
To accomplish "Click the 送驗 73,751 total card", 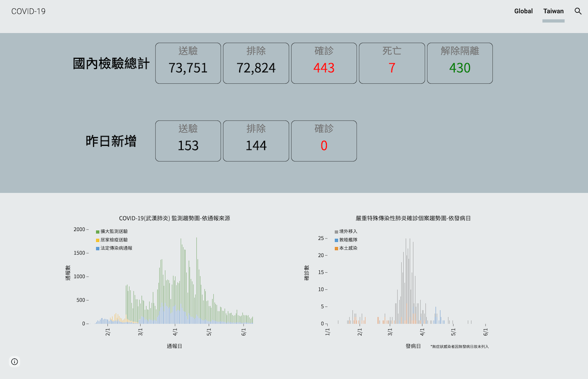I will pos(188,63).
